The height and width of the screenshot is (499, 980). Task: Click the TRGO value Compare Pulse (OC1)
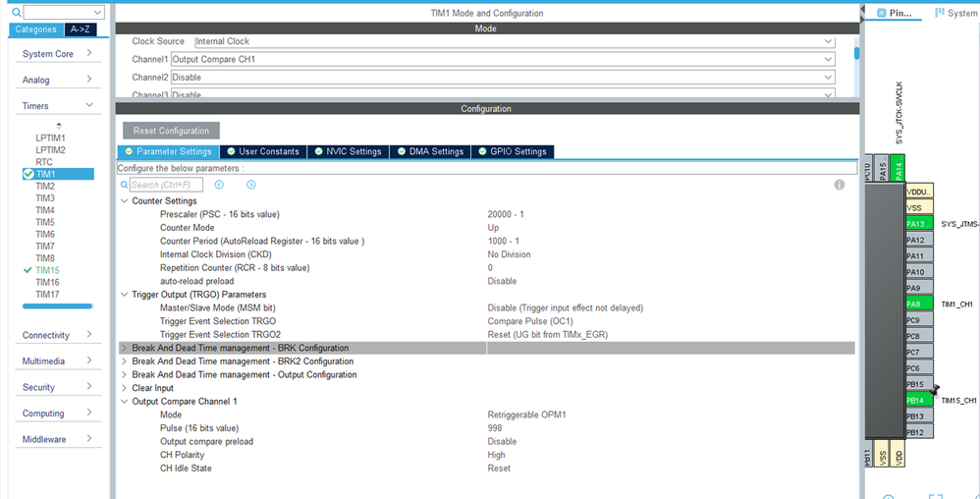(x=530, y=321)
